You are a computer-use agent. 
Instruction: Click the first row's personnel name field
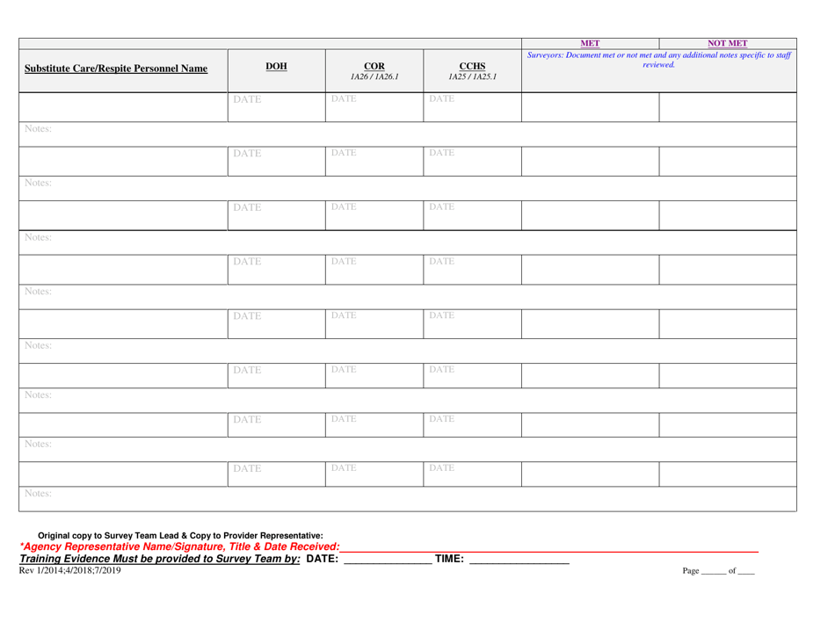tap(124, 107)
